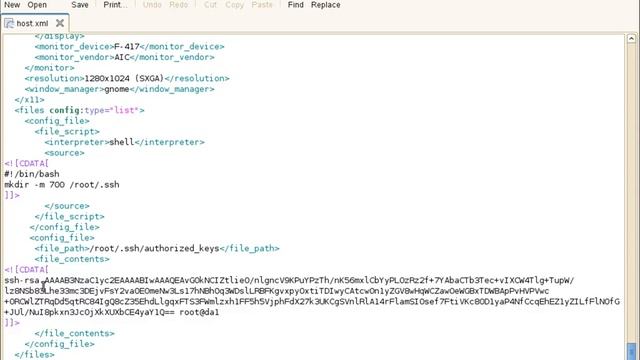
Task: Click the closing </source> tag
Action: [x=67, y=206]
